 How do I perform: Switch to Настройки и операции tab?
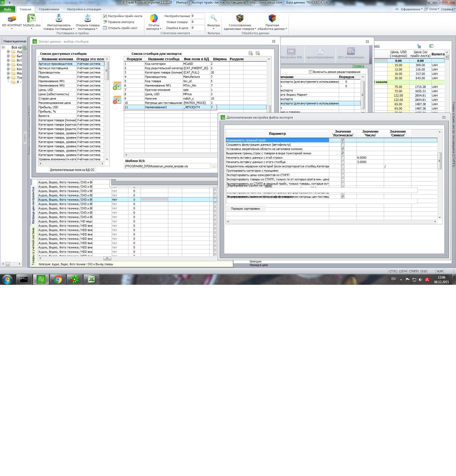pos(84,9)
